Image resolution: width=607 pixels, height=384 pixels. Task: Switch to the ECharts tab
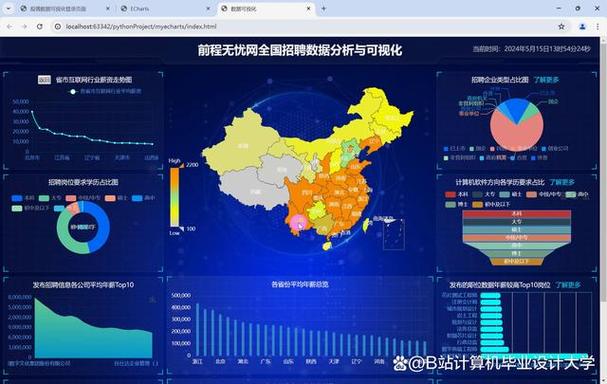(165, 8)
